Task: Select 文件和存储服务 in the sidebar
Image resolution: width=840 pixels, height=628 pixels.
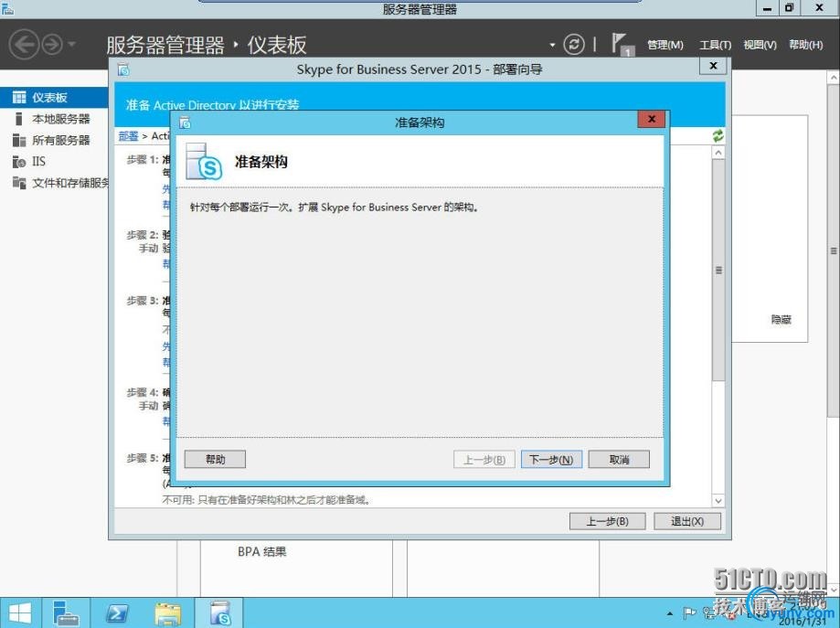Action: tap(54, 183)
